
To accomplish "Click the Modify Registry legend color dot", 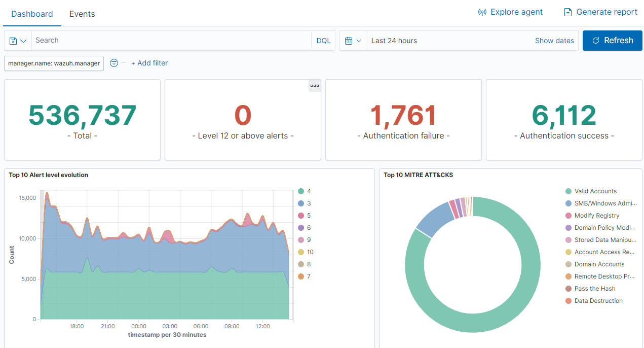I will point(569,215).
